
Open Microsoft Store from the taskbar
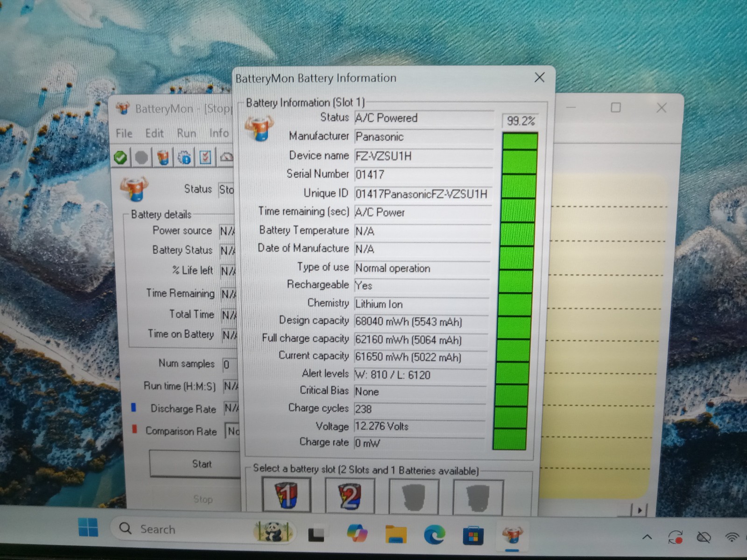pos(473,536)
